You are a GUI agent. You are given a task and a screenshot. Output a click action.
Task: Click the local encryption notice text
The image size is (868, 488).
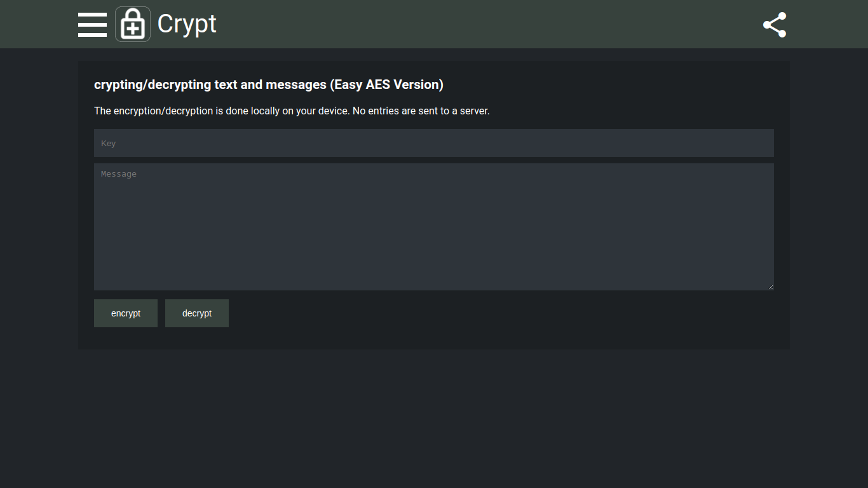tap(292, 111)
